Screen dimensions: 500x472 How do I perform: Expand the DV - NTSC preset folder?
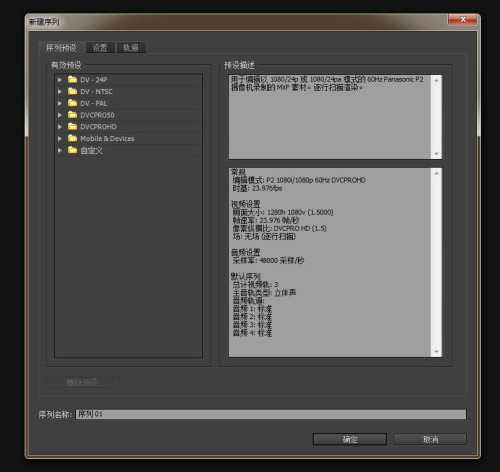pyautogui.click(x=60, y=92)
